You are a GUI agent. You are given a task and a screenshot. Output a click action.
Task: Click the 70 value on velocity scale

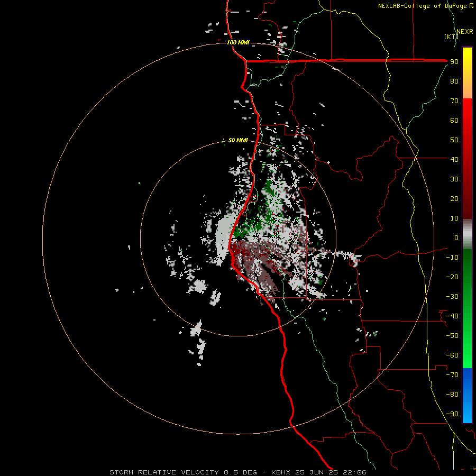pos(454,101)
